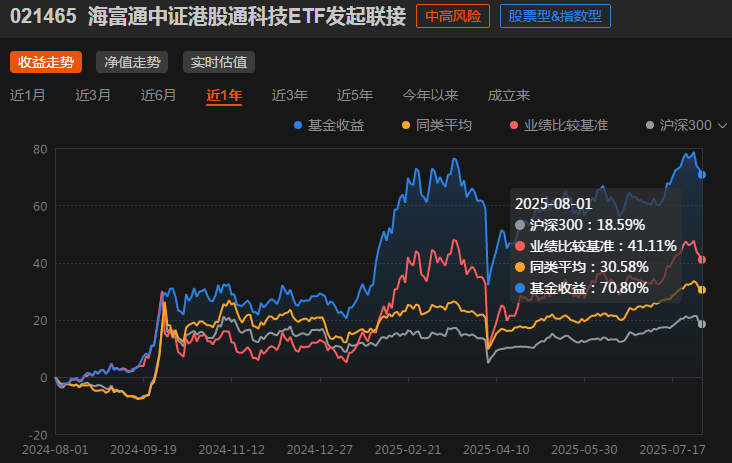The height and width of the screenshot is (463, 732).
Task: Click the blue fund return endpoint marker
Action: [702, 175]
